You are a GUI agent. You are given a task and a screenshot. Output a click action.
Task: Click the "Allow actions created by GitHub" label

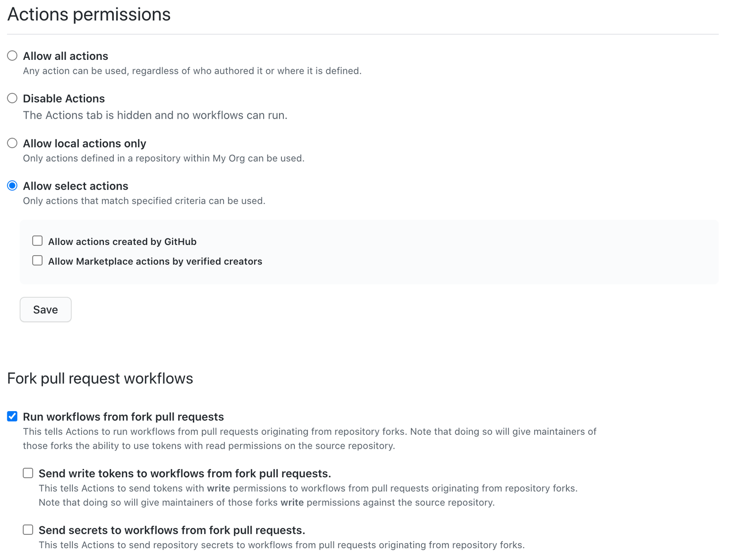122,241
